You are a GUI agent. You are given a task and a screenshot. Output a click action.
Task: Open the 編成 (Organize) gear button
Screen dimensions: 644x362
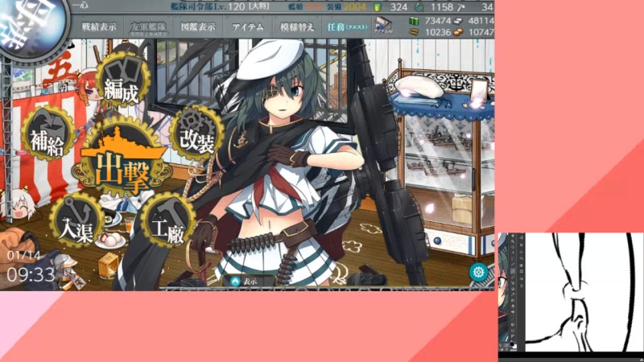(122, 80)
